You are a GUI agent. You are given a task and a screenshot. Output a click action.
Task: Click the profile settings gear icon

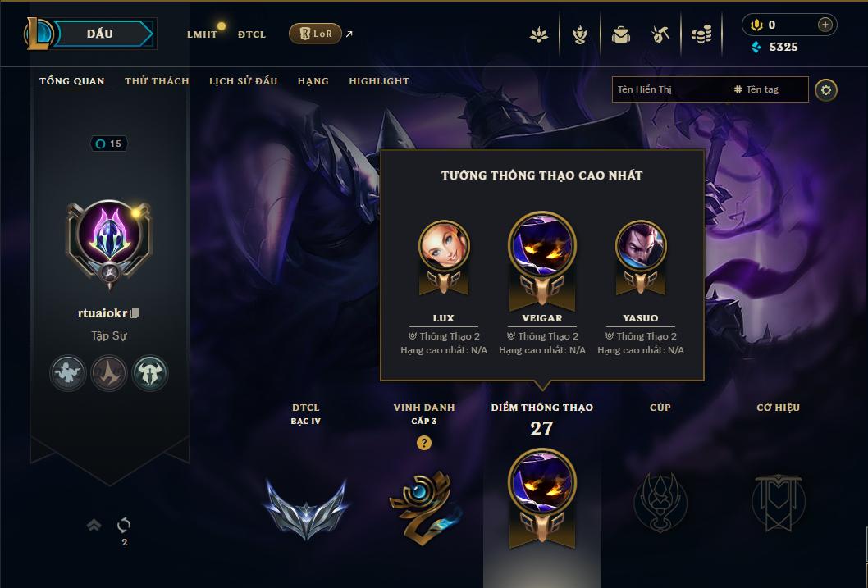point(826,89)
